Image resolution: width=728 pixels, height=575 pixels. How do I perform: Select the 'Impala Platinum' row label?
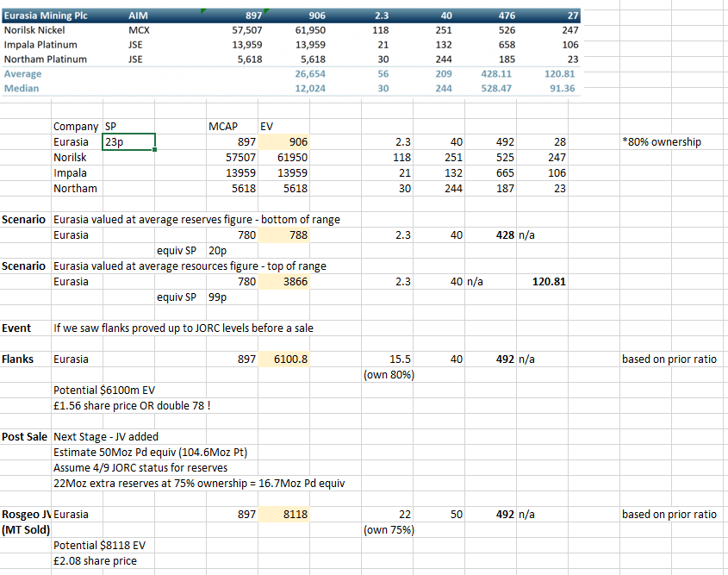tap(40, 45)
